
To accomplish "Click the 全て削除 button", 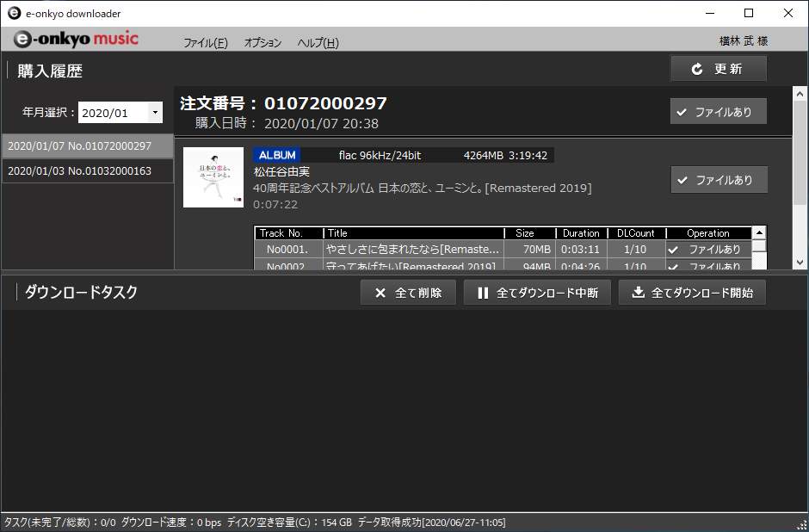I will [408, 293].
